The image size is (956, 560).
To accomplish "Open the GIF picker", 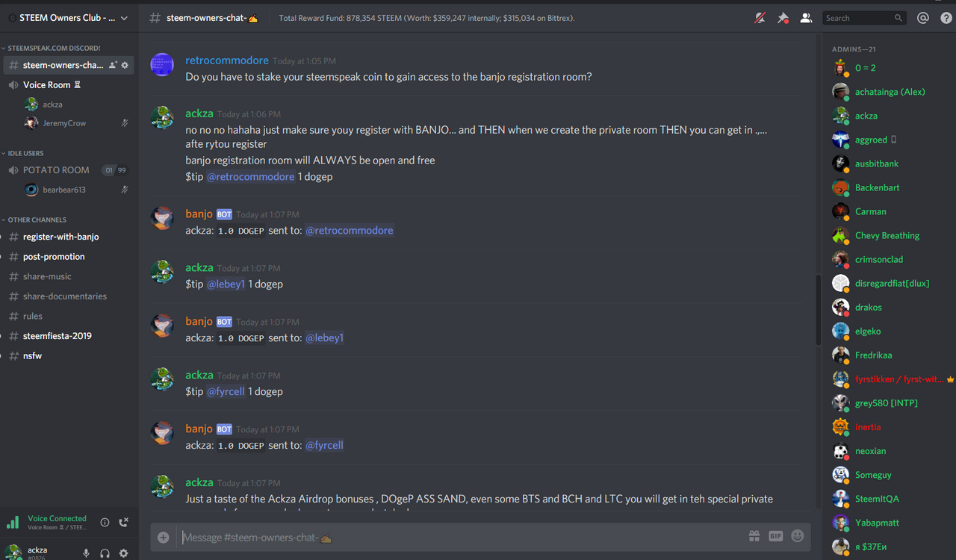I will click(775, 536).
